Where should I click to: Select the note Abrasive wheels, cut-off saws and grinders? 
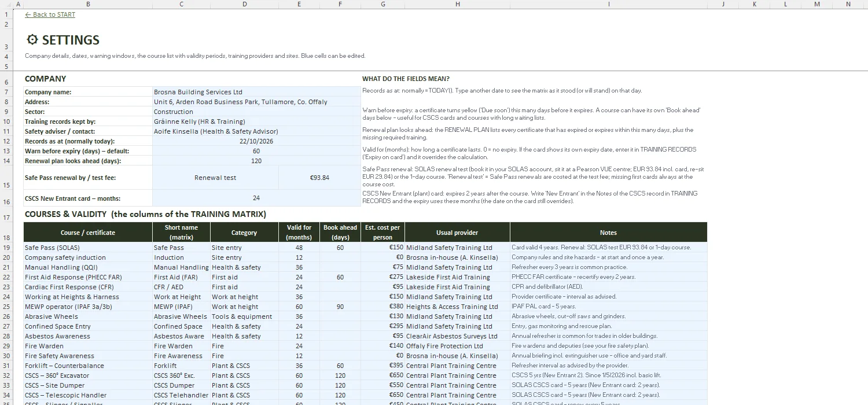pos(608,316)
